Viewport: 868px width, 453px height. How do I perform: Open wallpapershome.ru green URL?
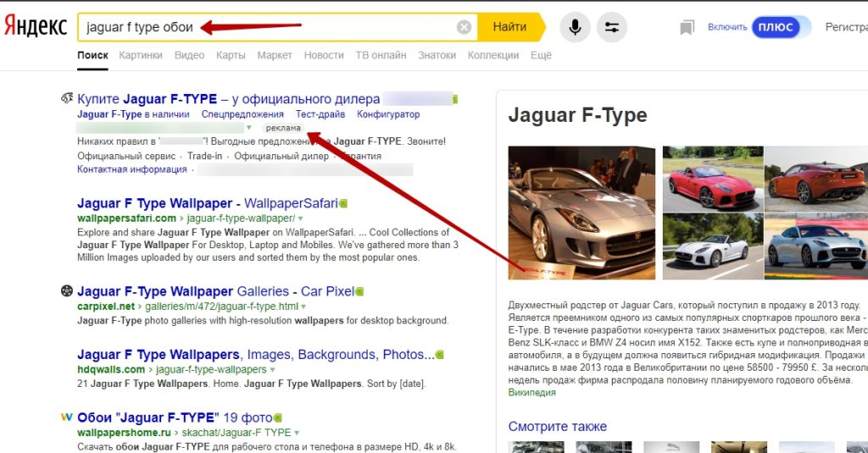point(184,433)
